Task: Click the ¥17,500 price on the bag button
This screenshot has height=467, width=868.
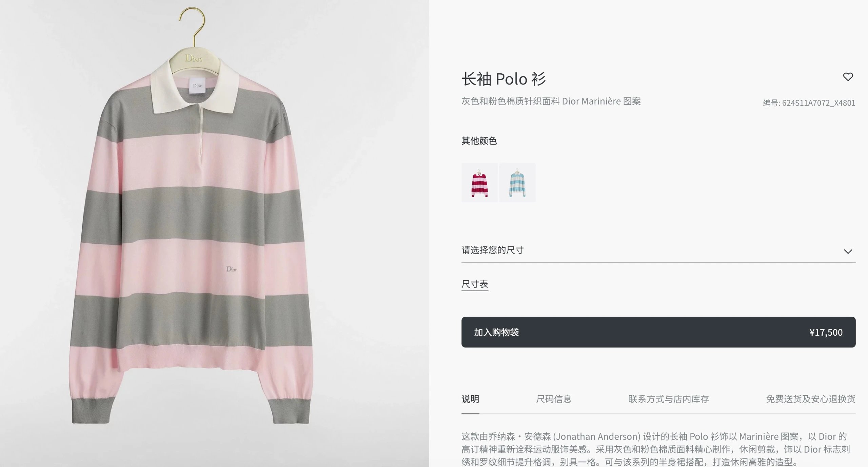Action: click(826, 333)
